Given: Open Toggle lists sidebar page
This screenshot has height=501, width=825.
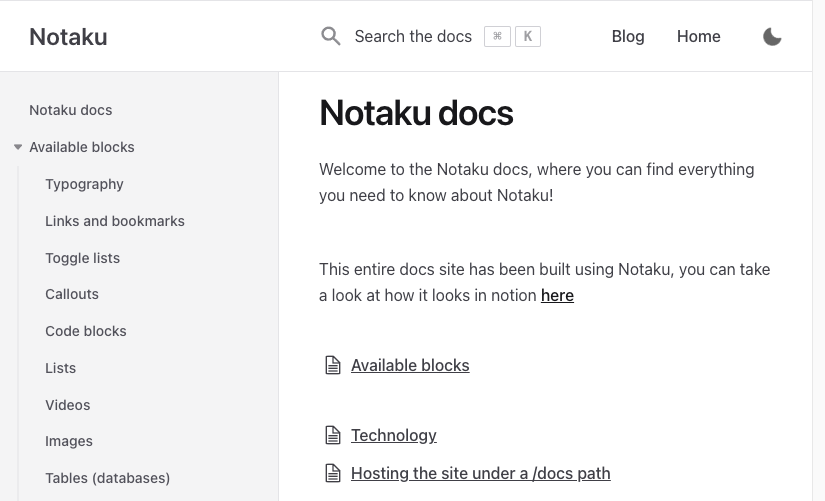Looking at the screenshot, I should pyautogui.click(x=83, y=258).
